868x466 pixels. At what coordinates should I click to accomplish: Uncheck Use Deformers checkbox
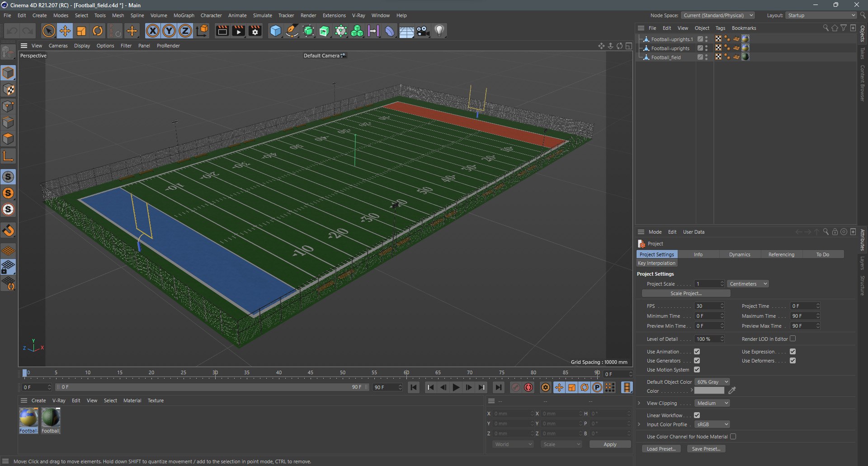click(x=793, y=361)
